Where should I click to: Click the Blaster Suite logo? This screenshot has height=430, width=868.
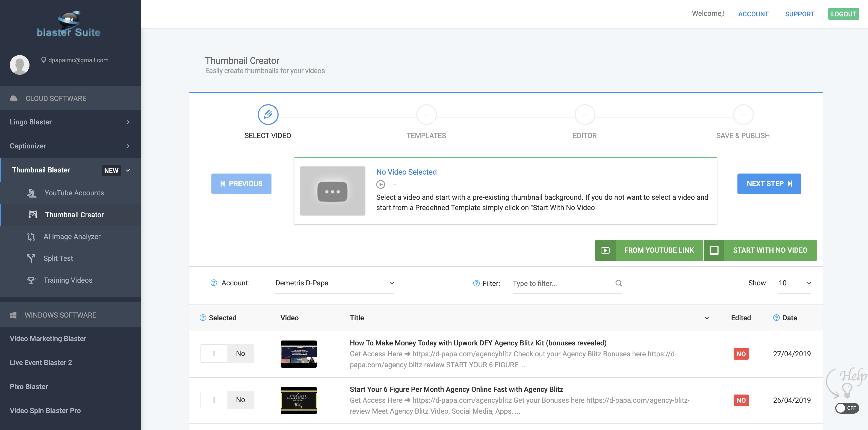click(69, 24)
